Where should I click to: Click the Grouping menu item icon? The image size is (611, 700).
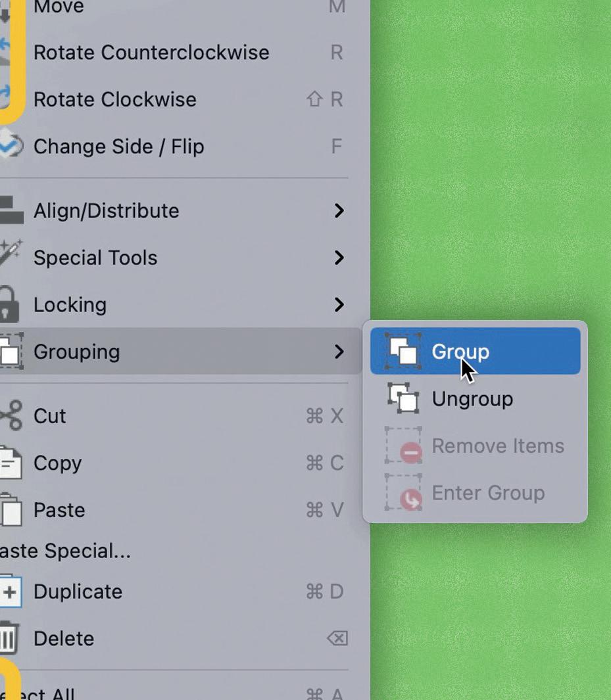[11, 351]
